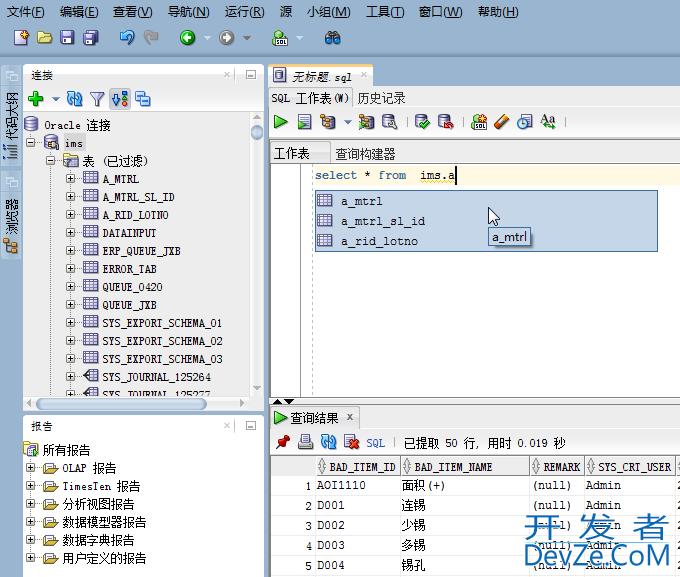Open dropdown arrow next to Forward button

tap(247, 38)
